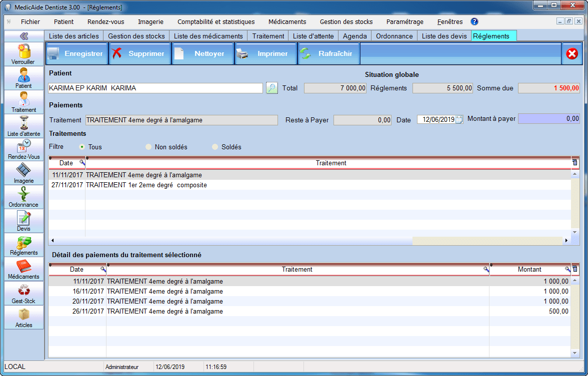
Task: Open the Comptabilité et statistiques menu
Action: coord(216,22)
